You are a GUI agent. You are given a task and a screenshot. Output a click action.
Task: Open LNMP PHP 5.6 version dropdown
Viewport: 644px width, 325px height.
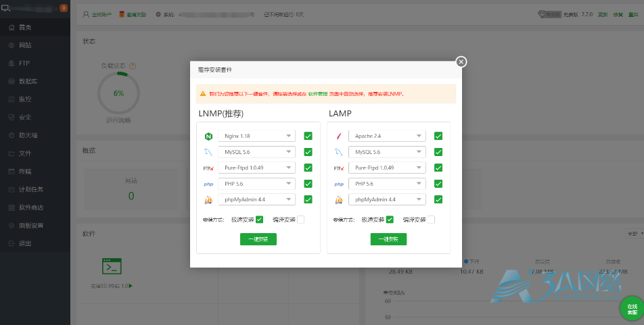tap(256, 183)
